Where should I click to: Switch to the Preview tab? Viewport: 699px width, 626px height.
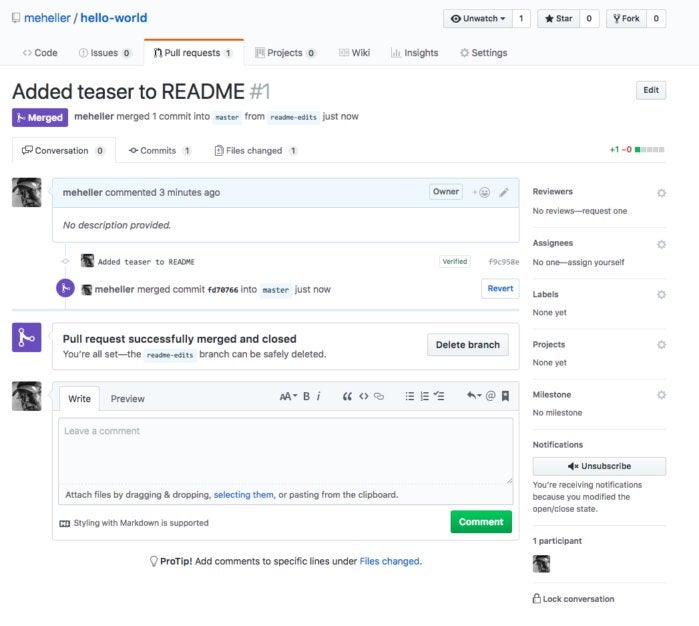coord(127,399)
